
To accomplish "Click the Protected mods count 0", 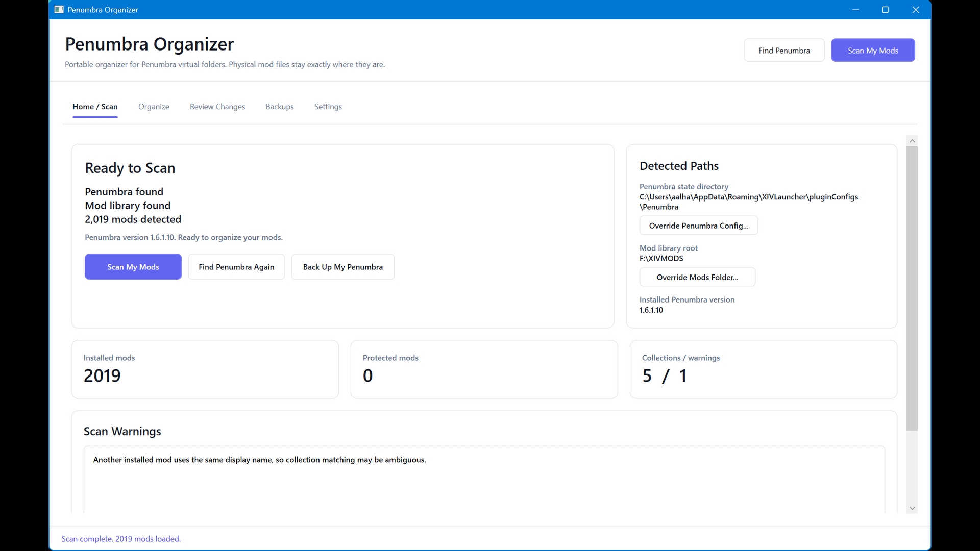I will click(x=368, y=376).
